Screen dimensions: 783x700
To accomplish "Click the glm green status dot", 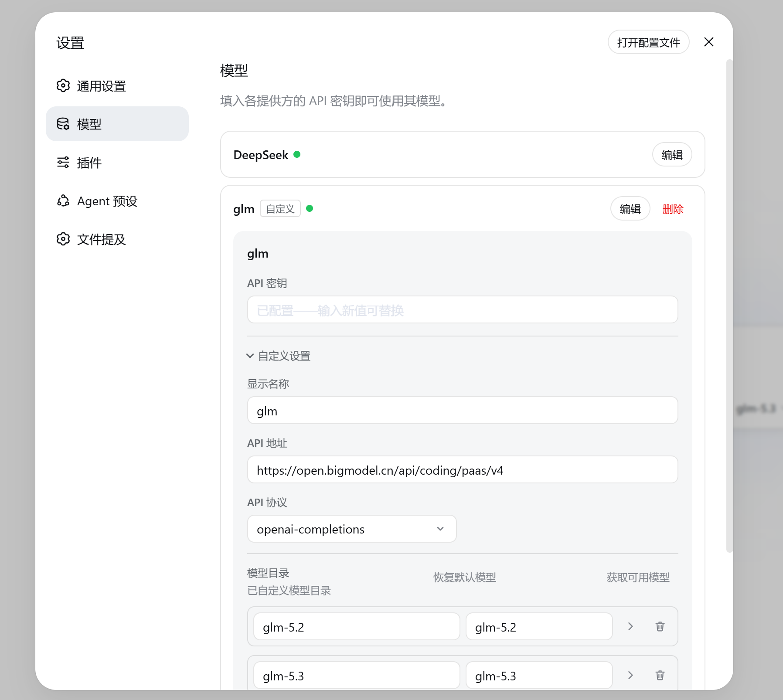I will click(310, 208).
